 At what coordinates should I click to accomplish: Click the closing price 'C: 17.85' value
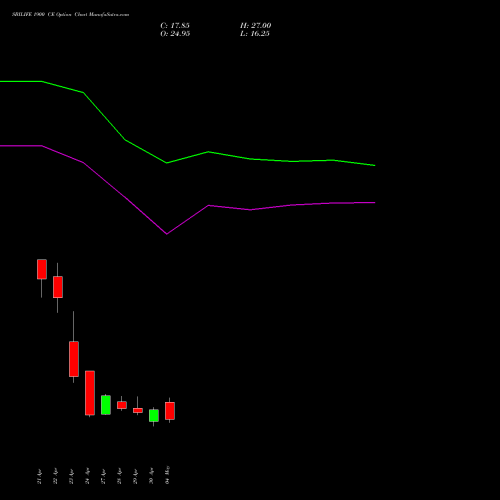[175, 25]
